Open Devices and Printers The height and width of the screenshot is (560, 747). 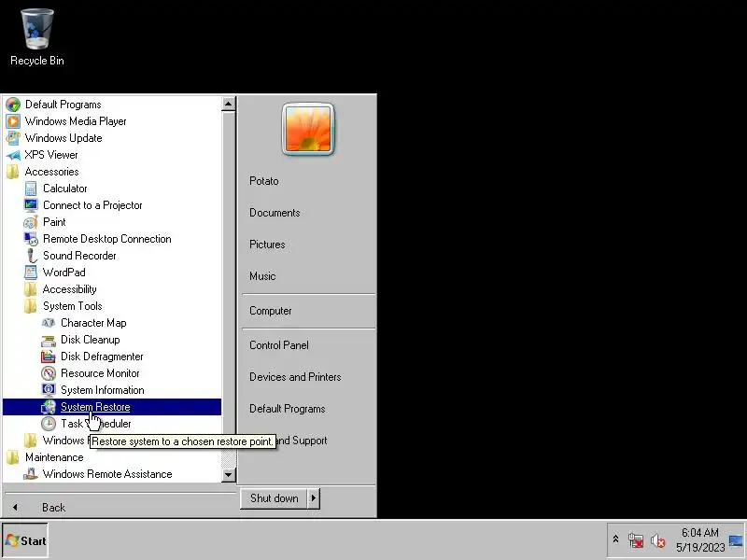(x=295, y=377)
